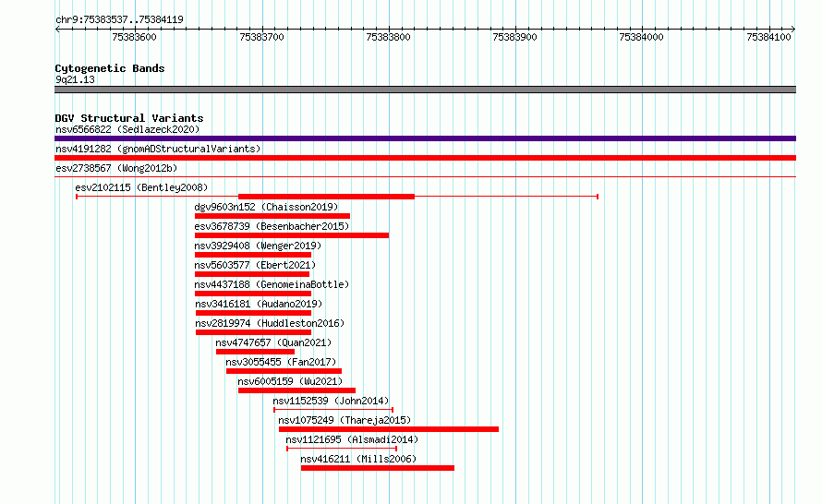The image size is (822, 504).
Task: Open nsv6005159 (Wu2021) label
Action: coord(290,381)
